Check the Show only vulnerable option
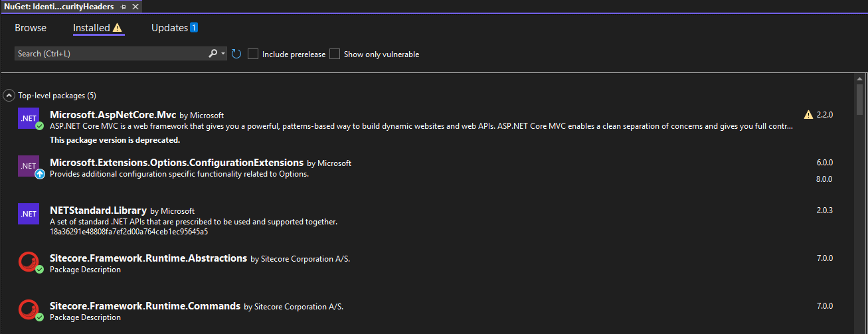Viewport: 868px width, 334px height. pyautogui.click(x=335, y=54)
